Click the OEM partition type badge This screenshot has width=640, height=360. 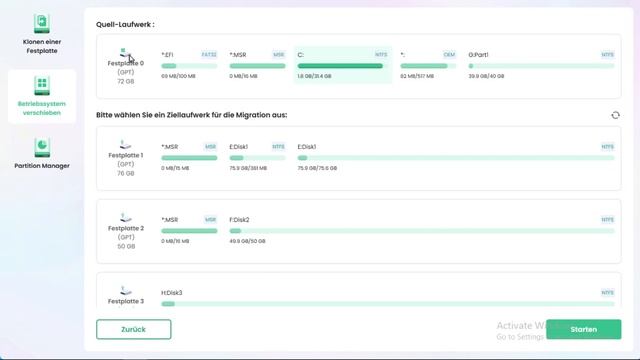point(449,55)
